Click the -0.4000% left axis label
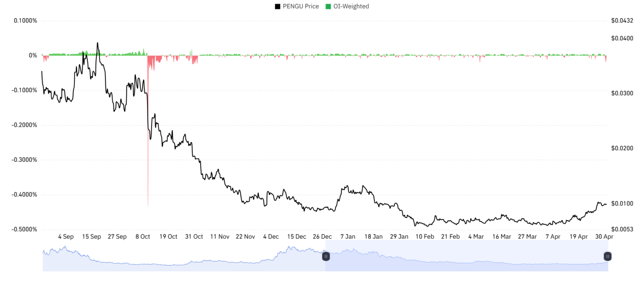The height and width of the screenshot is (287, 644). pos(24,194)
